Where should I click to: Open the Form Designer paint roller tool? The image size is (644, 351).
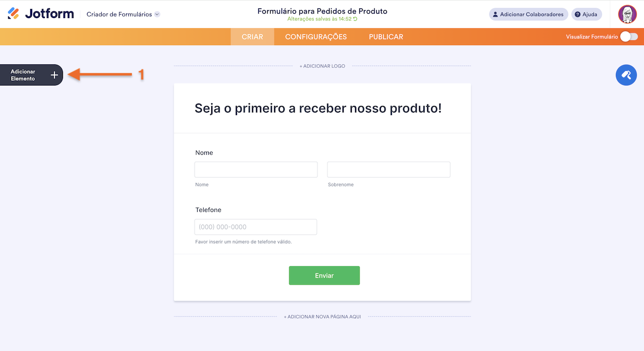626,74
